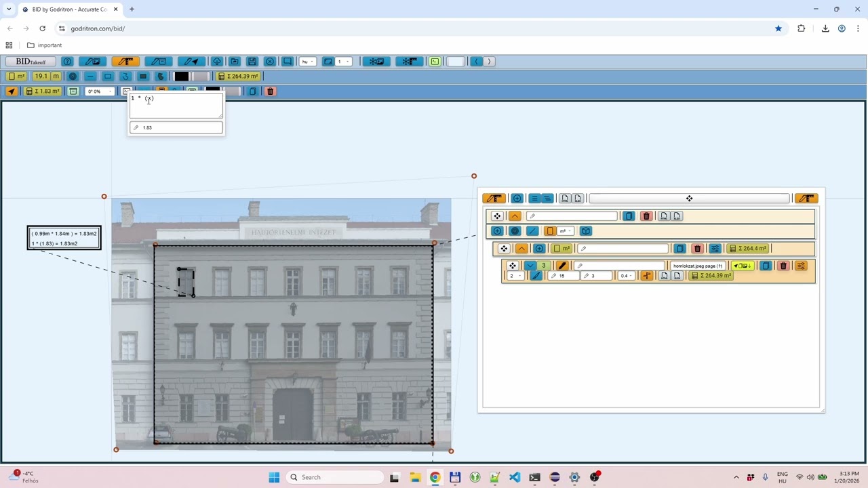Open the 'important' bookmark folder

[x=44, y=45]
